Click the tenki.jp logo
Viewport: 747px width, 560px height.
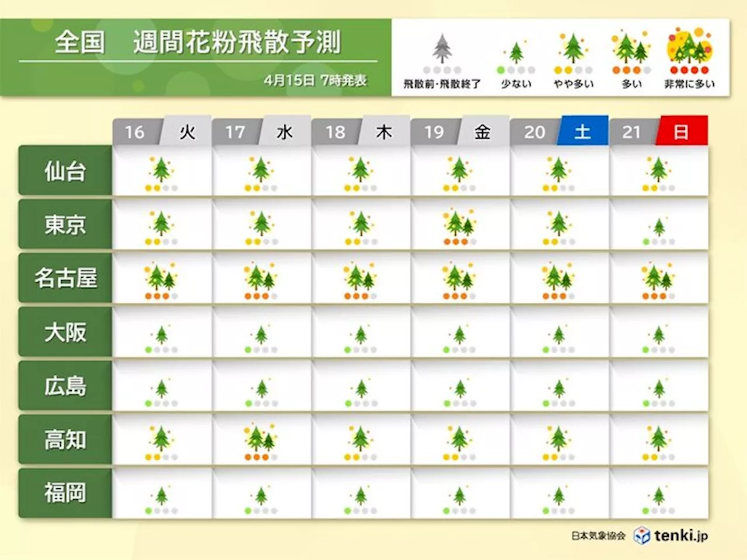[x=671, y=535]
